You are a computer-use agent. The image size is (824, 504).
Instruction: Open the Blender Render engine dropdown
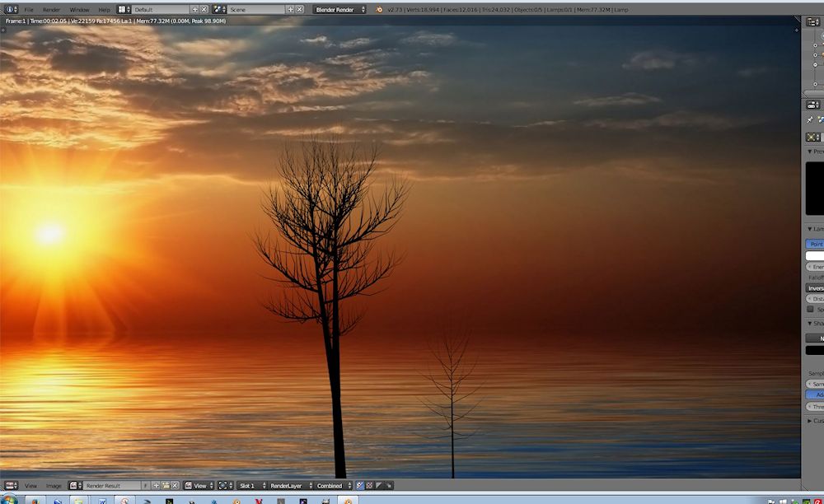[339, 9]
